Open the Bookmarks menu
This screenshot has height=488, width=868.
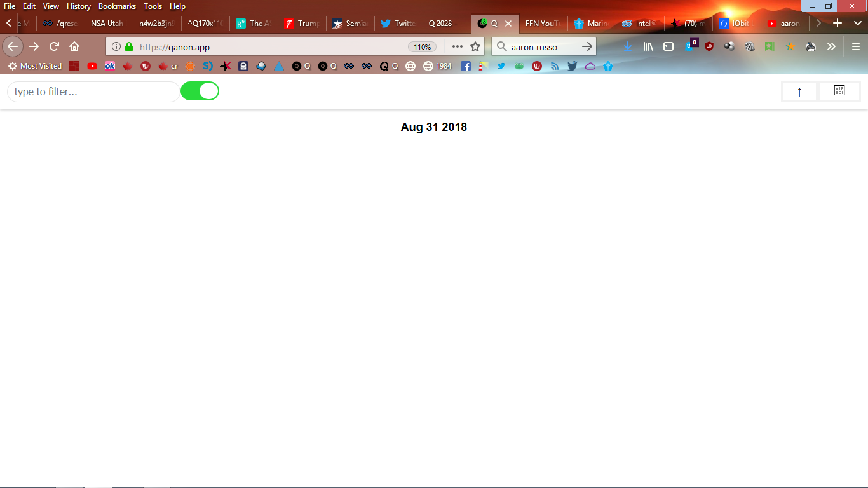click(117, 6)
